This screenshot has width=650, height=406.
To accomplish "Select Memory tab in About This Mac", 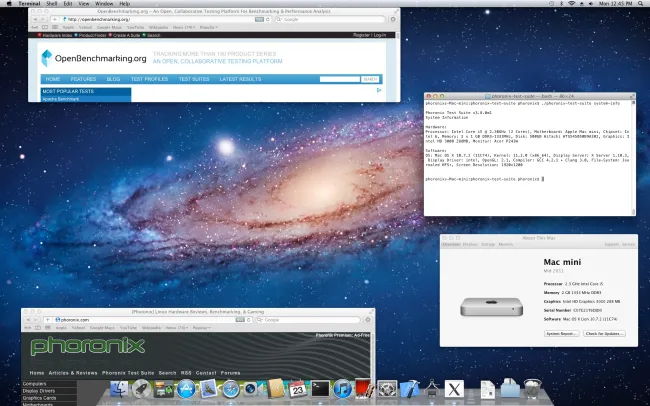I will 506,245.
